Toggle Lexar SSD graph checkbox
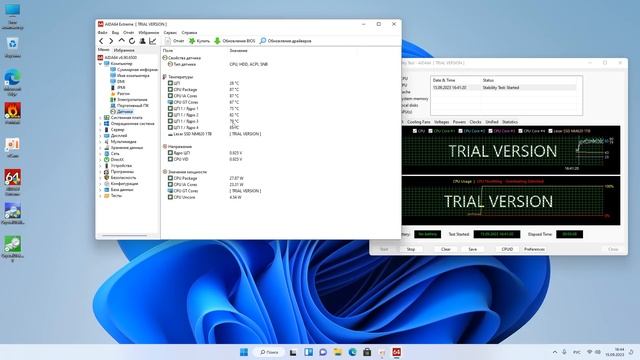This screenshot has height=360, width=640. [x=550, y=131]
